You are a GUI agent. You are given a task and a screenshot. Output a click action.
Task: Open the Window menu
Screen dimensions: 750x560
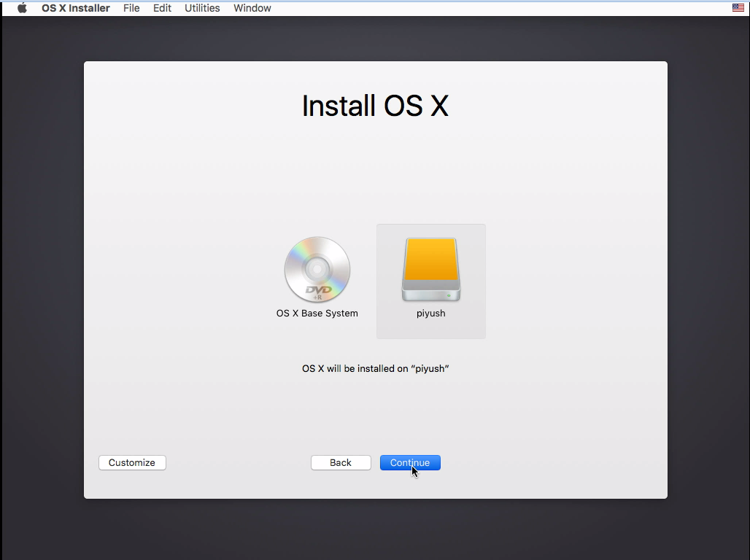click(252, 8)
